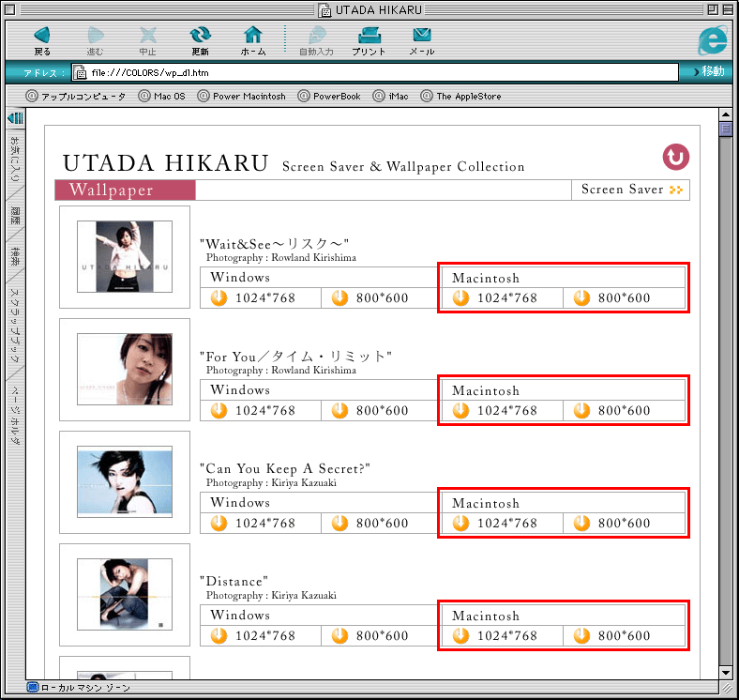
Task: Click the For You wallpaper thumbnail
Action: 125,370
